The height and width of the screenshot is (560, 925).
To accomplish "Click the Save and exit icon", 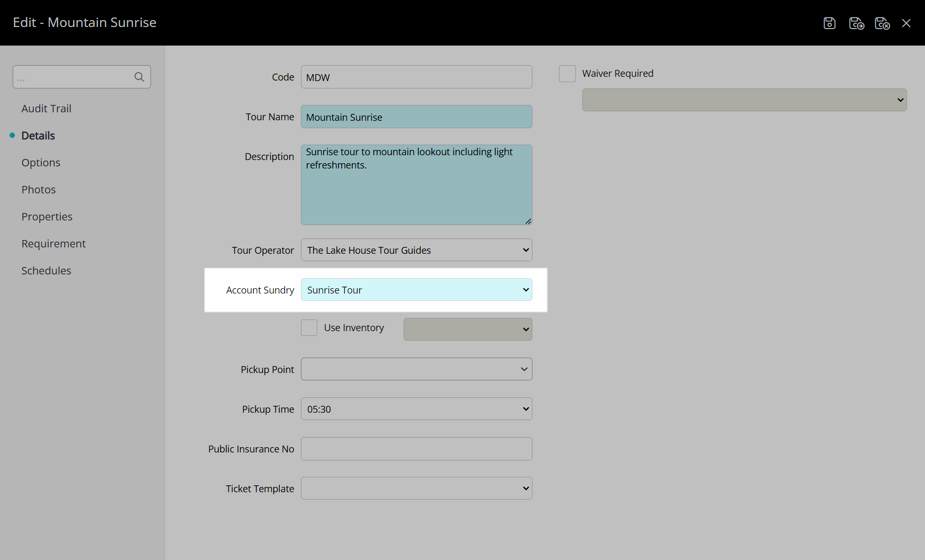I will coord(882,23).
